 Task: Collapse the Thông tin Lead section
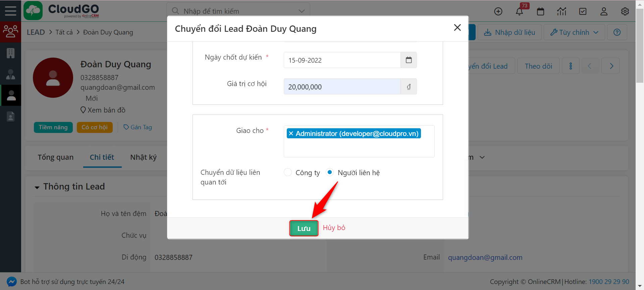(37, 187)
